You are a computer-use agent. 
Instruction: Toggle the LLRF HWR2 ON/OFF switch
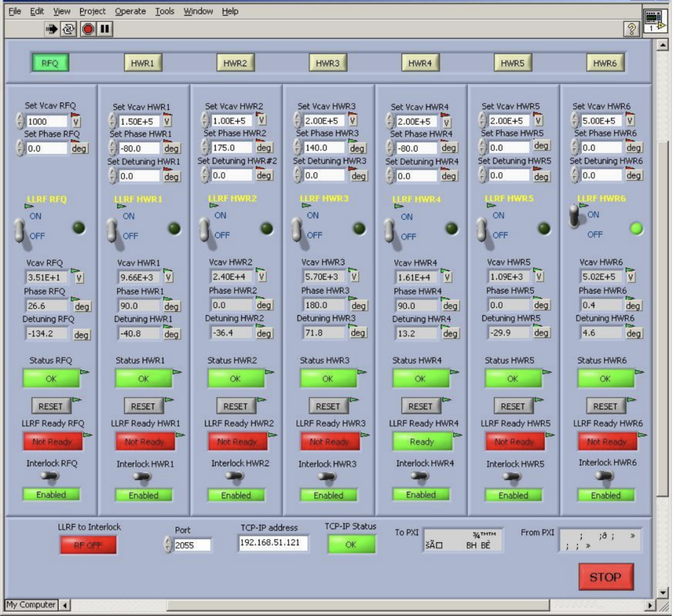coord(204,231)
